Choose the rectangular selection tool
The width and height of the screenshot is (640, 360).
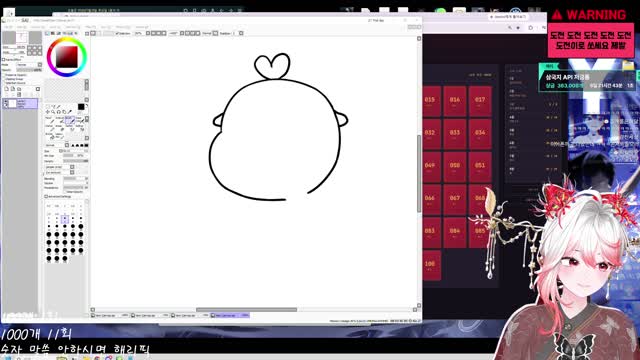pos(48,107)
